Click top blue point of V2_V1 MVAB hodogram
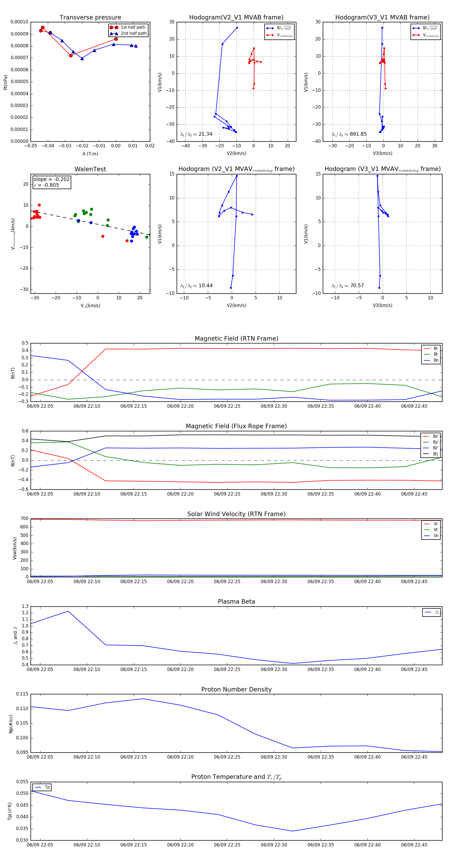The image size is (473, 868). (x=237, y=28)
